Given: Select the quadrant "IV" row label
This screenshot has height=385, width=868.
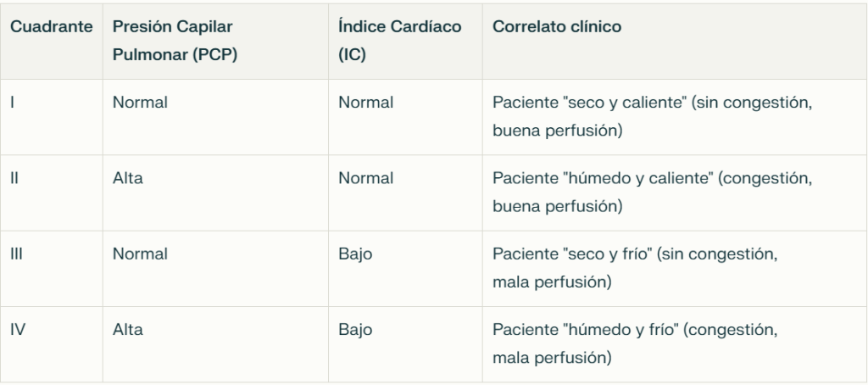Looking at the screenshot, I should coord(18,329).
